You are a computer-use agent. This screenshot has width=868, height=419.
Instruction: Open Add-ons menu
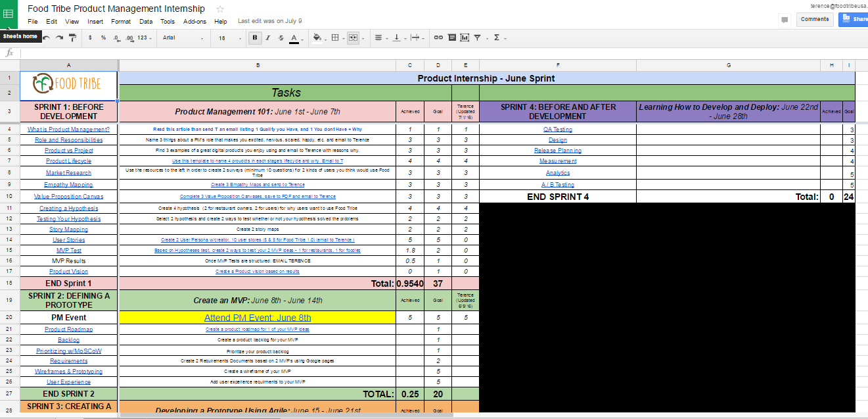(194, 22)
